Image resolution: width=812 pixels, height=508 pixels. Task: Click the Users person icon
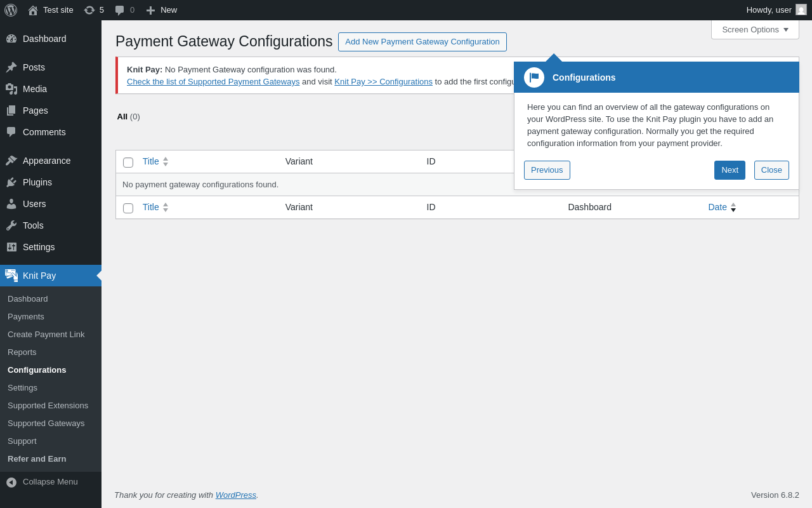pyautogui.click(x=11, y=204)
